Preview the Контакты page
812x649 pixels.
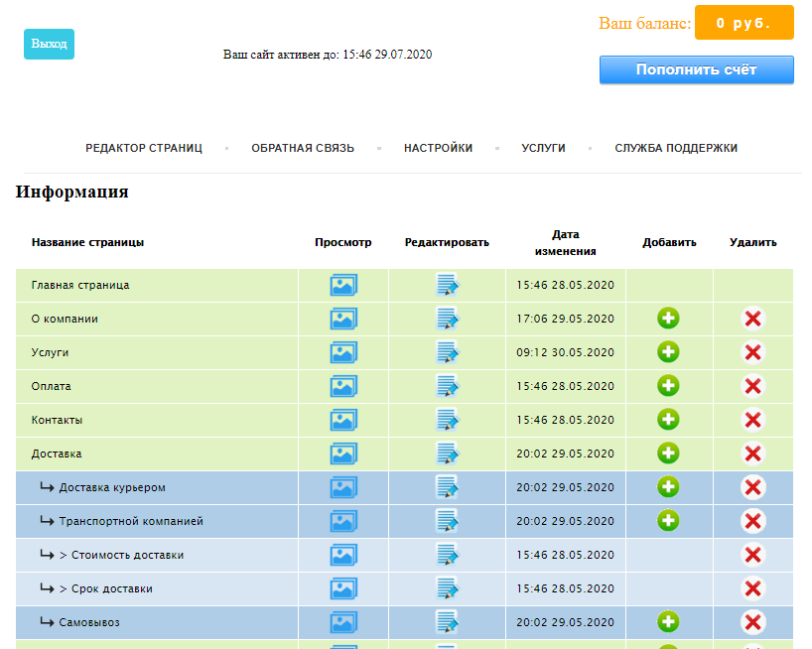click(343, 420)
